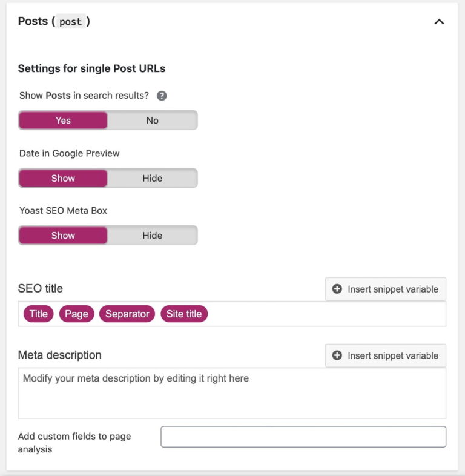This screenshot has width=465, height=476.
Task: Show the Yoast SEO Meta Box
Action: [63, 236]
